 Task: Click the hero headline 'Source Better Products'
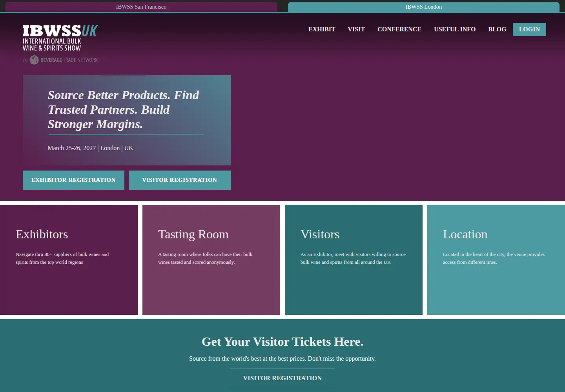124,110
